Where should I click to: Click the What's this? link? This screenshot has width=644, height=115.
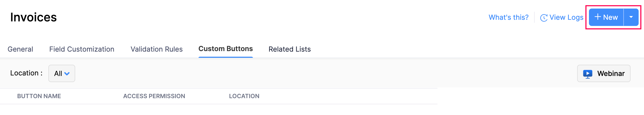[x=508, y=17]
